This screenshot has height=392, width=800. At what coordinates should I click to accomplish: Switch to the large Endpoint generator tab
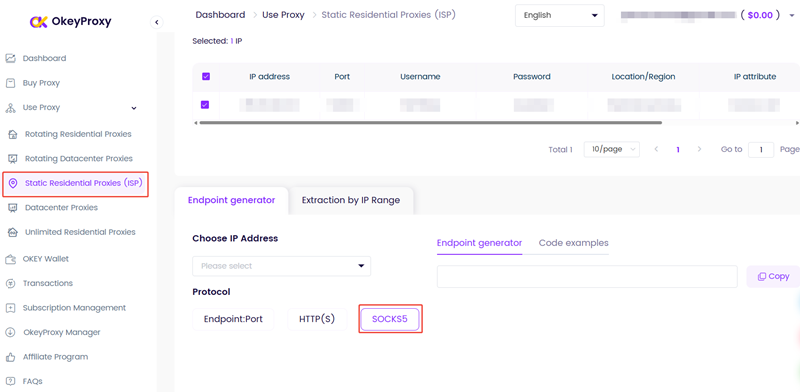(231, 200)
